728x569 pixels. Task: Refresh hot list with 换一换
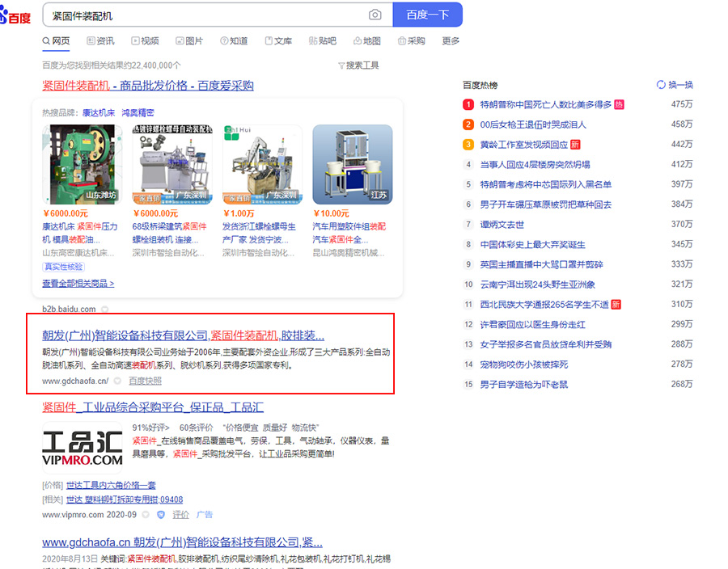point(675,85)
